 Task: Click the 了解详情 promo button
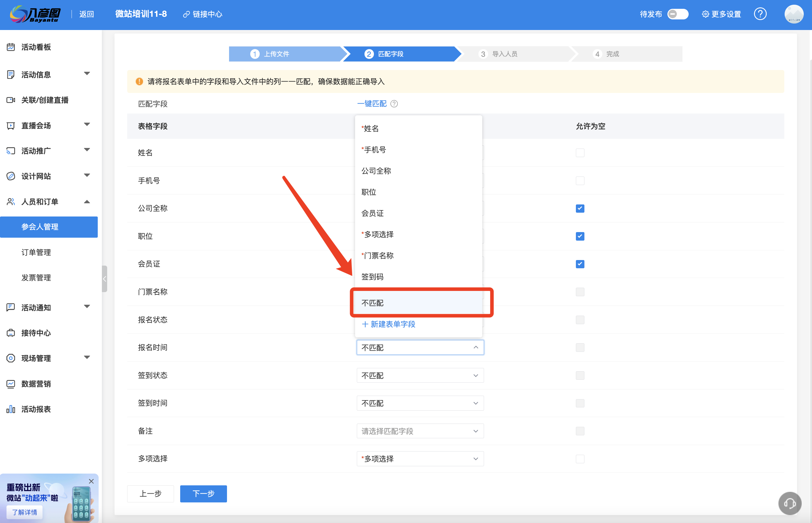click(x=24, y=512)
